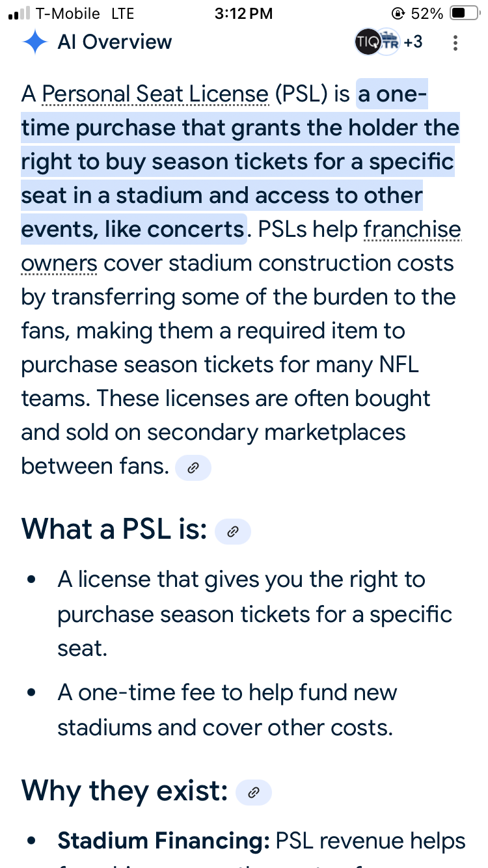Screen dimensions: 488x868
Task: Tap the TR source avatar icon
Action: (390, 42)
